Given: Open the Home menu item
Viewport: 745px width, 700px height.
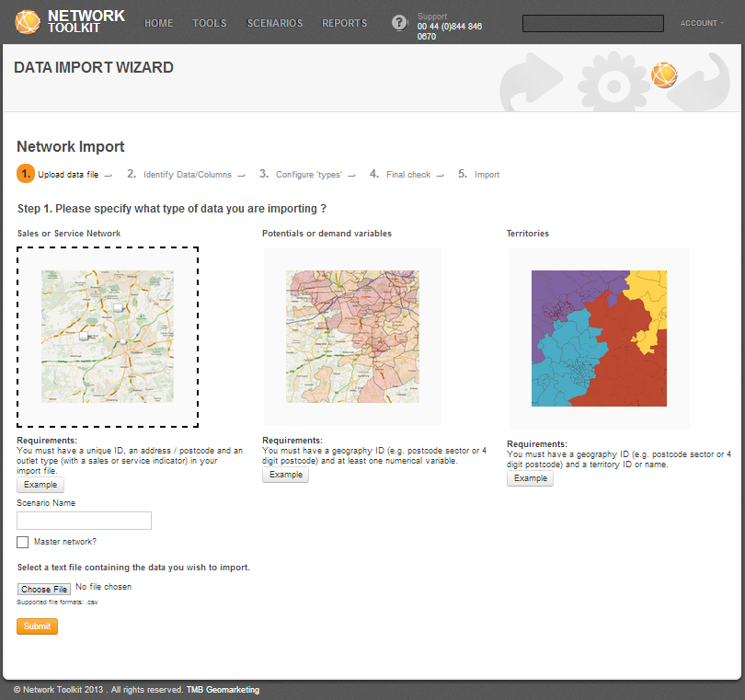Looking at the screenshot, I should 159,23.
